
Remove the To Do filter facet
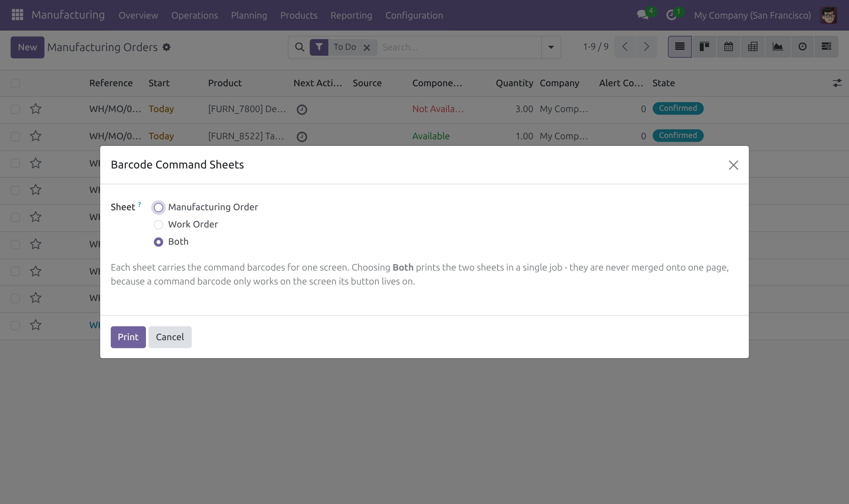pyautogui.click(x=367, y=47)
